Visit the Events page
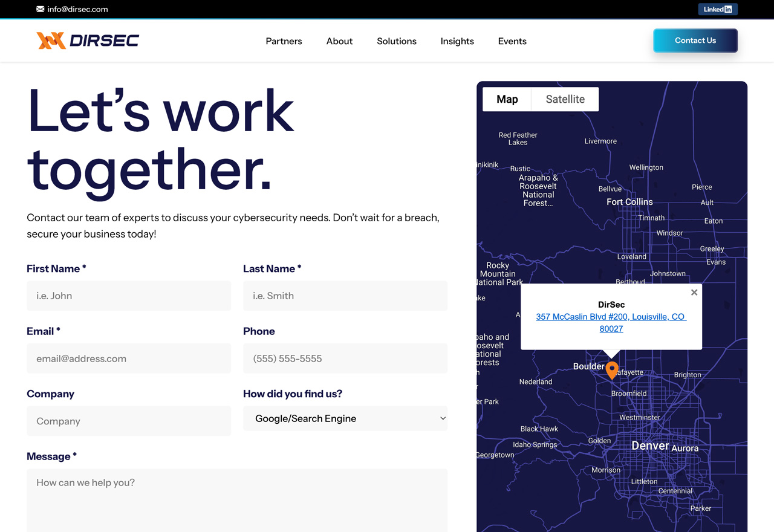This screenshot has height=532, width=774. (512, 41)
